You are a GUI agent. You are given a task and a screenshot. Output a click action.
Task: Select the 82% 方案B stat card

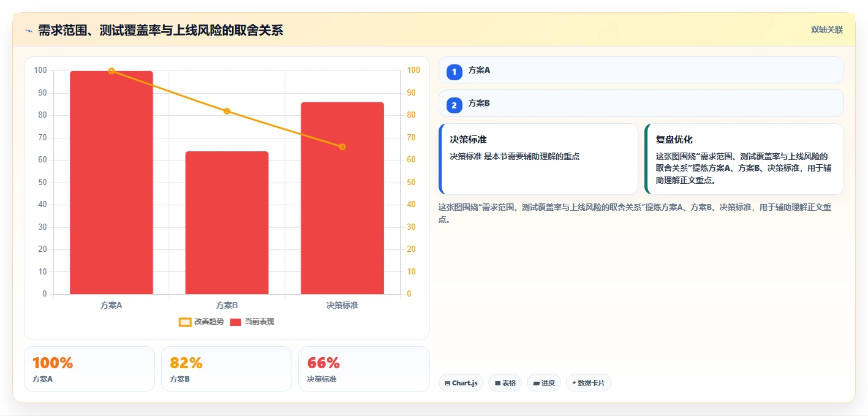(x=227, y=369)
